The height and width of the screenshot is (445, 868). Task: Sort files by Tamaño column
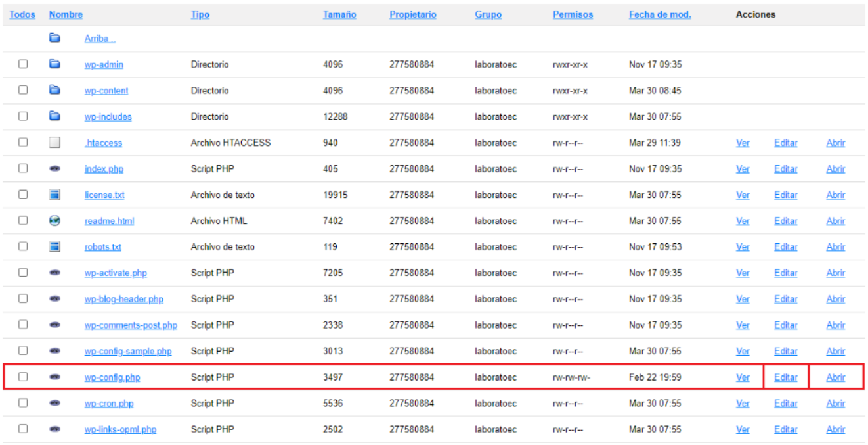click(339, 14)
